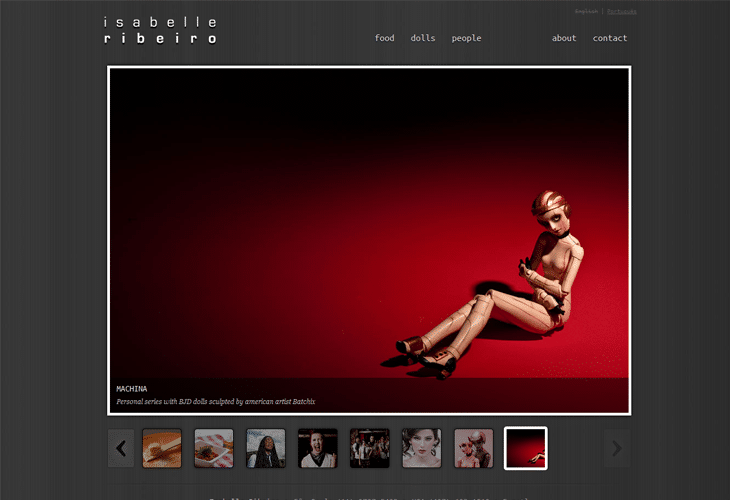Navigate to the people gallery
730x500 pixels.
[466, 38]
